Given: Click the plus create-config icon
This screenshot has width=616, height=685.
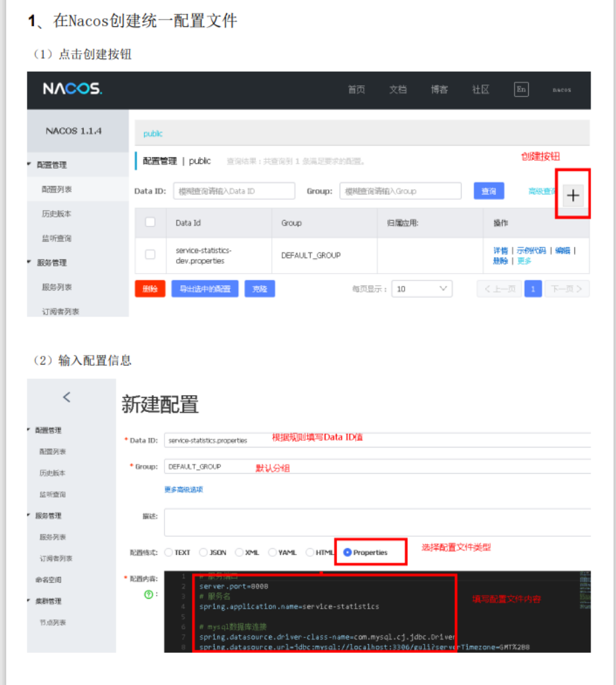Looking at the screenshot, I should pyautogui.click(x=573, y=195).
